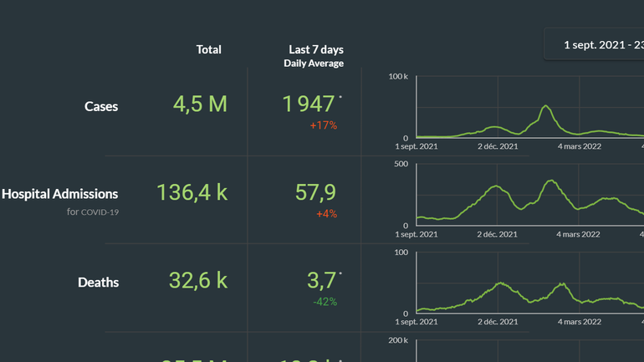This screenshot has width=644, height=362.
Task: Click the 1 947 daily average cases
Action: coord(308,105)
